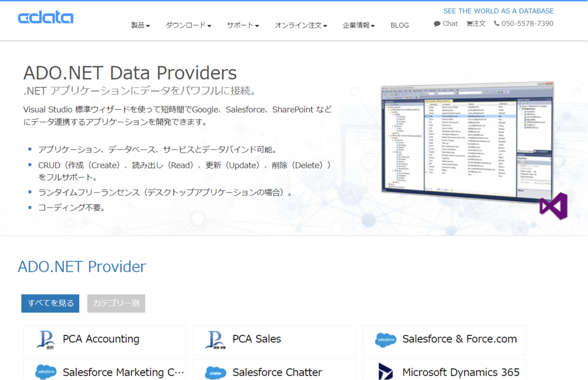This screenshot has width=588, height=380.
Task: Expand the ダウンロード dropdown
Action: [188, 25]
